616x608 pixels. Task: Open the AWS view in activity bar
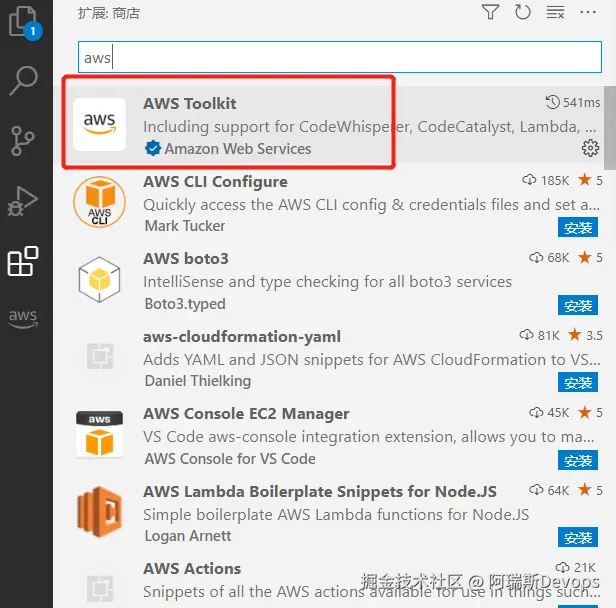[23, 318]
